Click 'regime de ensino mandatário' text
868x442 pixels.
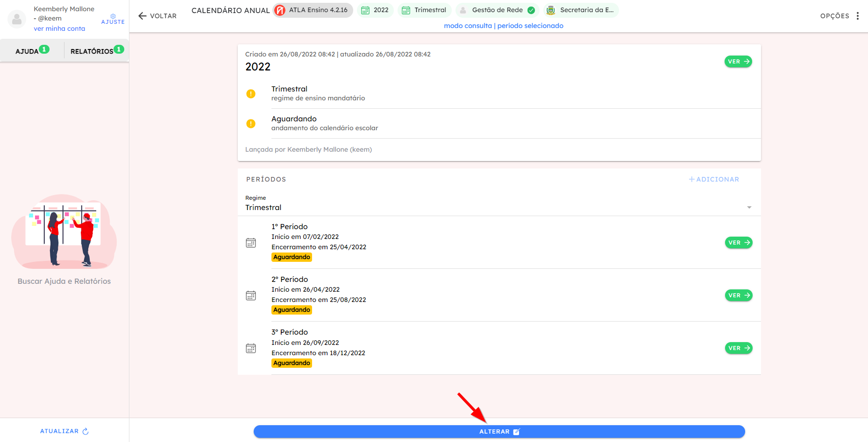(318, 98)
